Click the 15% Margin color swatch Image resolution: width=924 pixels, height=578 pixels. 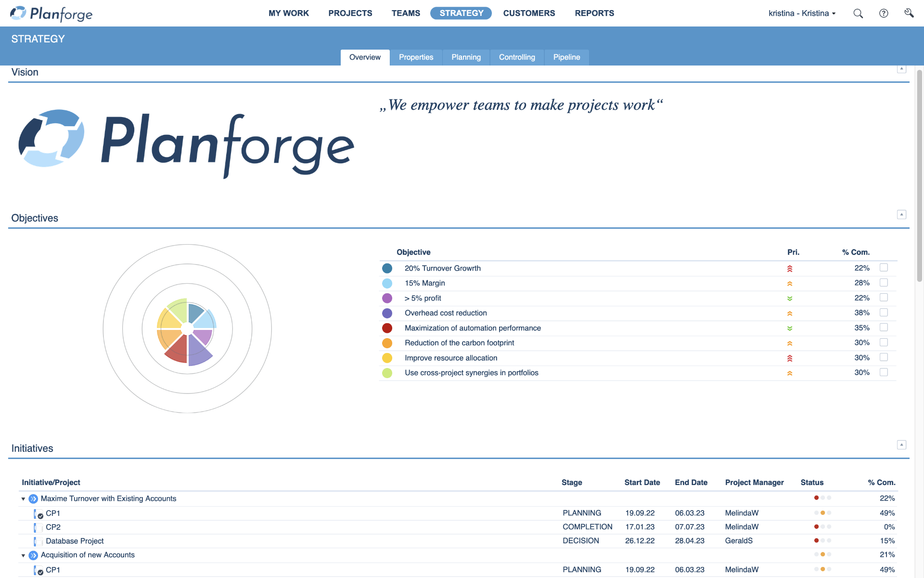(387, 284)
